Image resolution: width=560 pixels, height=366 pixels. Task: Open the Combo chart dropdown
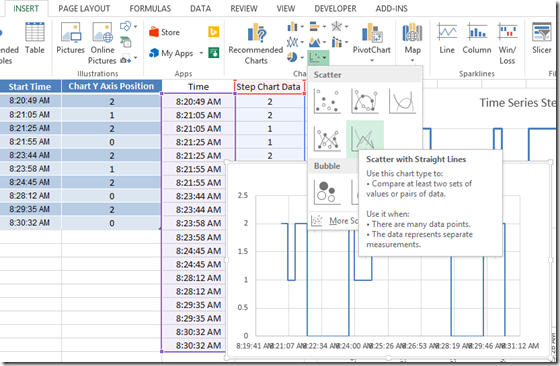point(339,42)
